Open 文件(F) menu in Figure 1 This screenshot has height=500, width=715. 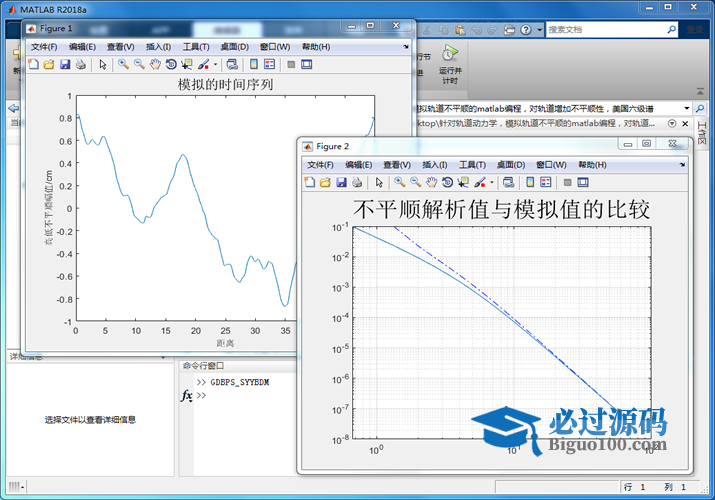point(44,47)
